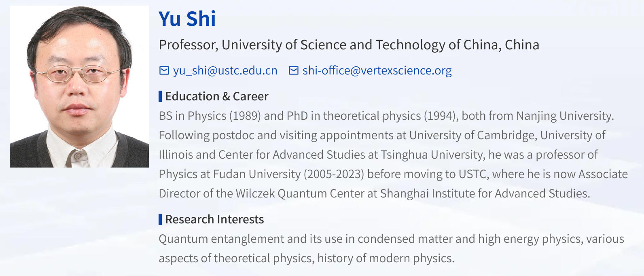Click "history of modern physics" text
The width and height of the screenshot is (644, 276).
tap(386, 258)
